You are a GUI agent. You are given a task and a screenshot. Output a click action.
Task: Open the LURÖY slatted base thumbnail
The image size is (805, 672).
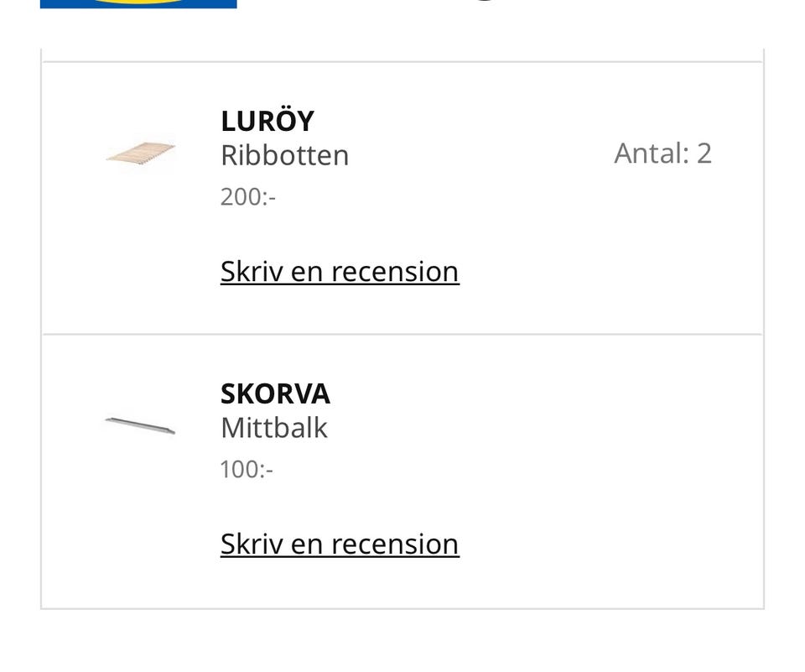140,155
